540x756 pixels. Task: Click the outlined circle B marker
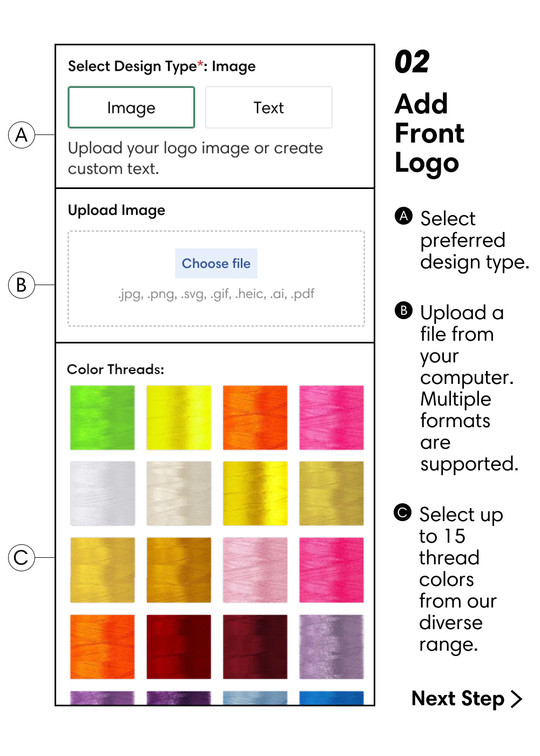[22, 285]
